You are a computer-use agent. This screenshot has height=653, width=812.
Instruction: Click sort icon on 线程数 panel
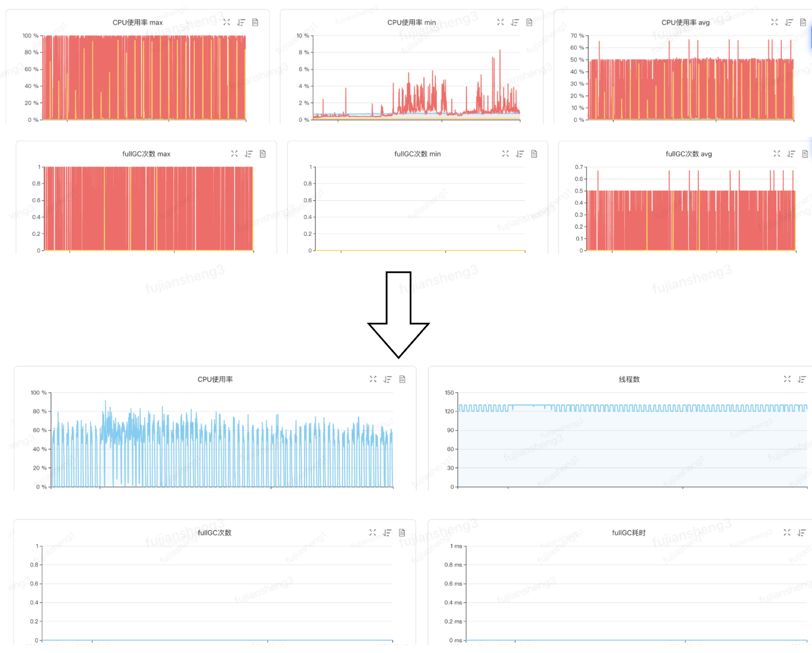[x=802, y=379]
